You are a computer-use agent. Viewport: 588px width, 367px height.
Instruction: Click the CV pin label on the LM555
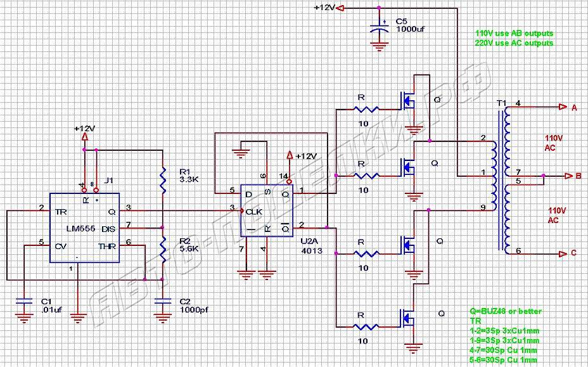pos(60,247)
